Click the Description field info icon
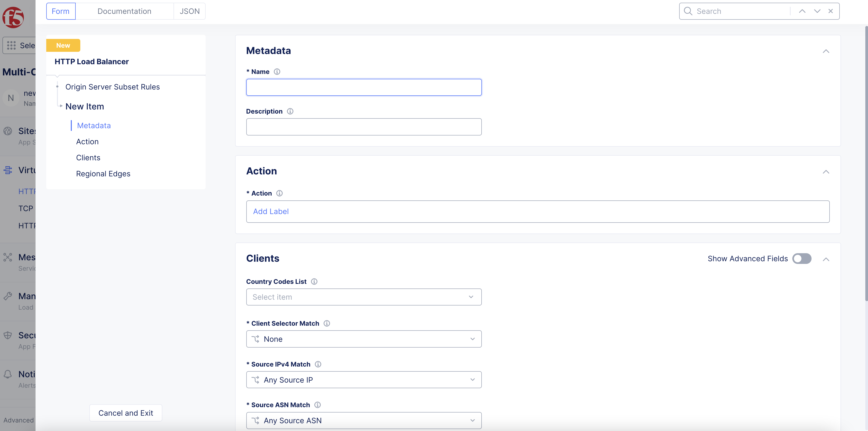Screen dimensions: 868x431 pos(290,111)
